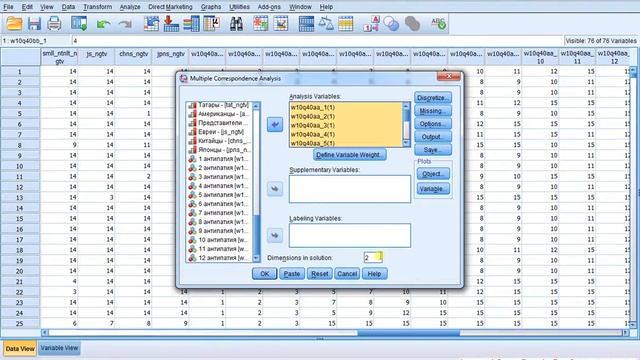Close the Multiple Correspondence Analysis dialog
This screenshot has width=640, height=360.
tap(448, 76)
